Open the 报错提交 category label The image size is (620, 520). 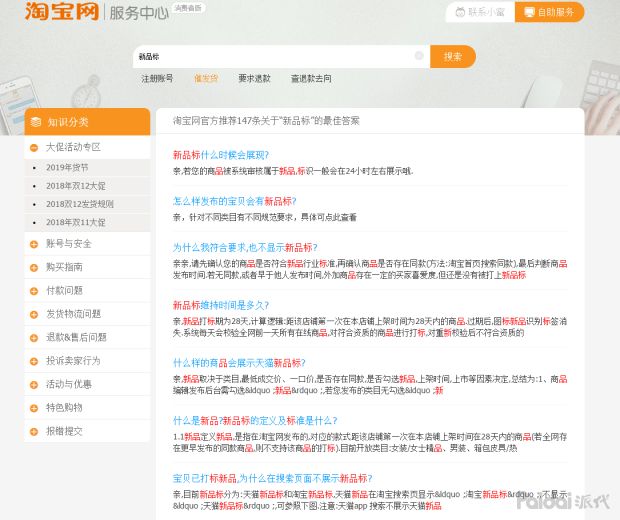pyautogui.click(x=64, y=431)
